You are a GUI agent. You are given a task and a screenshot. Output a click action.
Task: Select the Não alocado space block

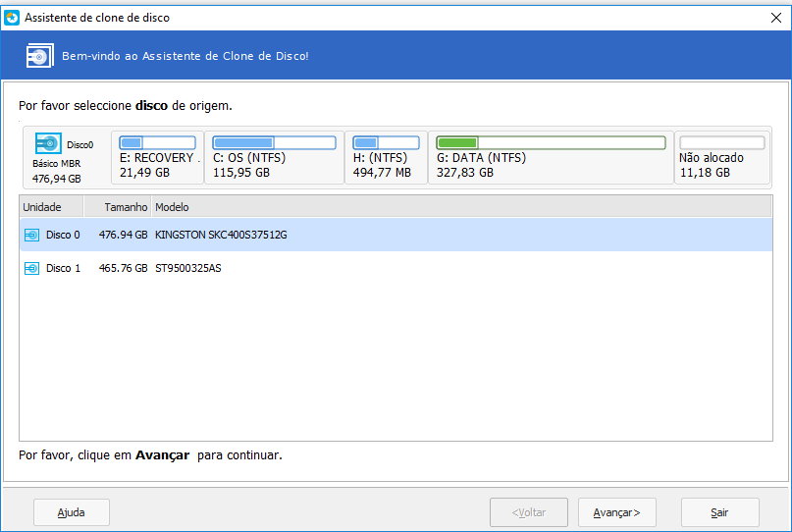point(722,157)
